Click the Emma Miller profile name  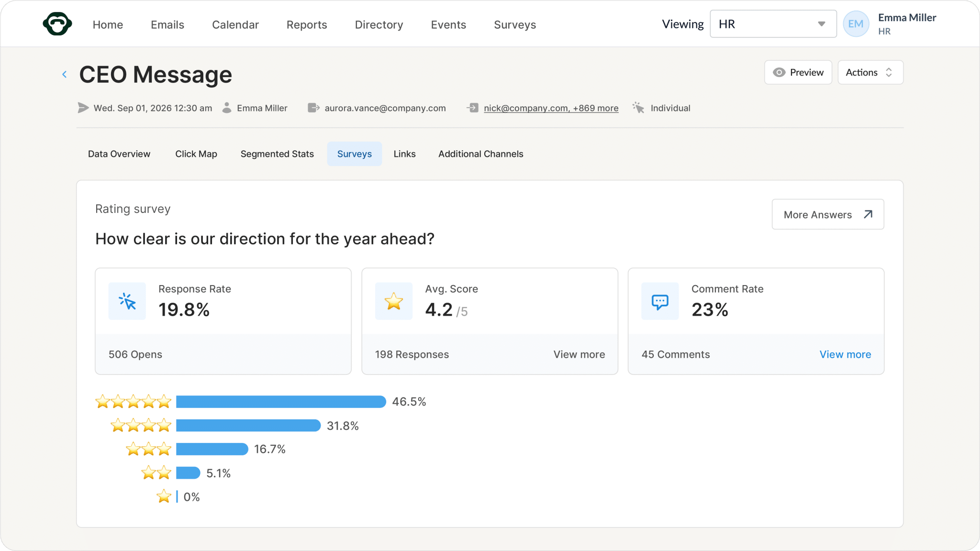[x=907, y=18]
